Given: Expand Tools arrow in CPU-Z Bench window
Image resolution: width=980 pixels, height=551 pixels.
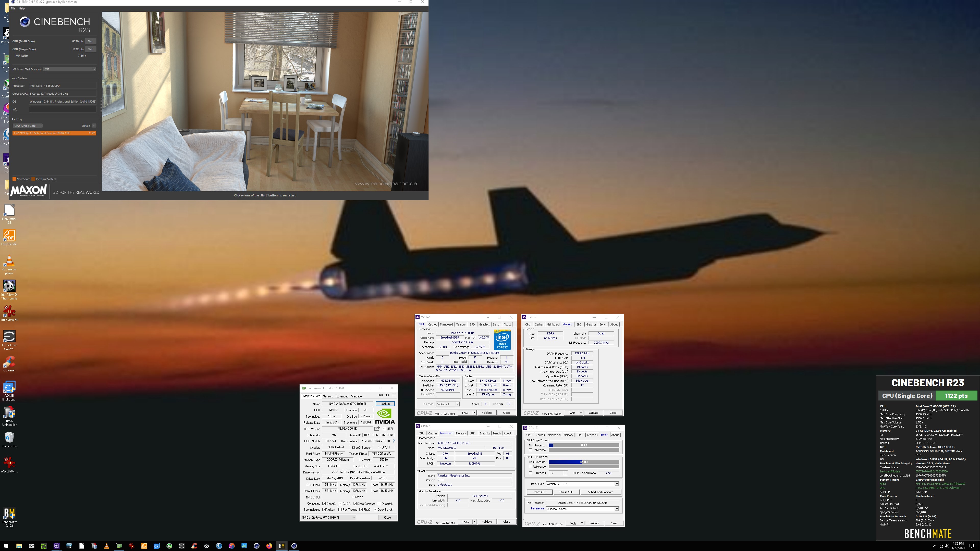Looking at the screenshot, I should pyautogui.click(x=582, y=523).
